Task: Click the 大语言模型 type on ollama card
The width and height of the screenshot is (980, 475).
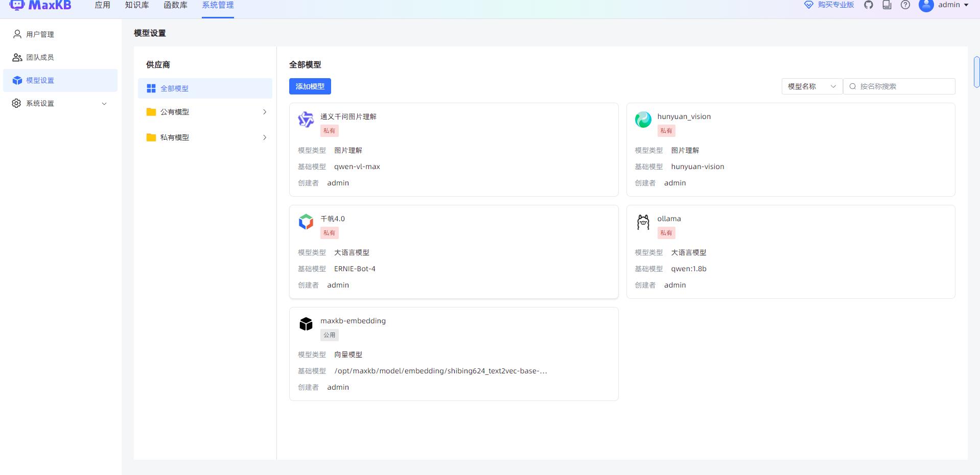Action: coord(689,252)
